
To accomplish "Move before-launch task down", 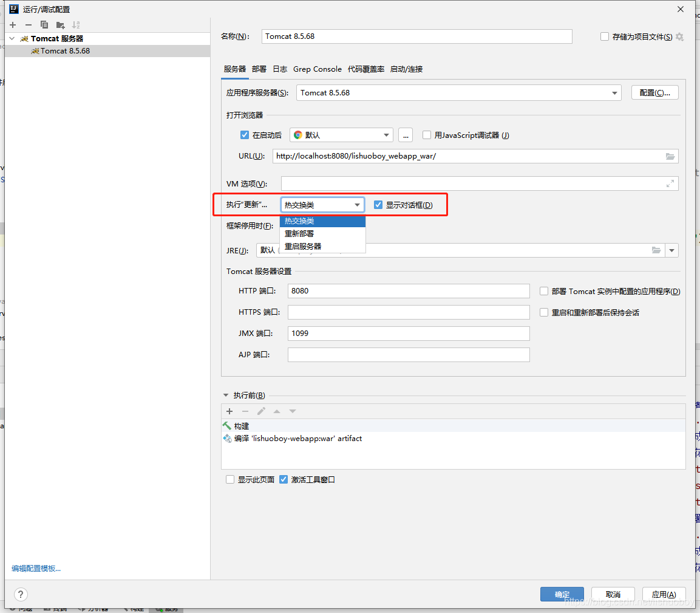I will click(x=293, y=411).
